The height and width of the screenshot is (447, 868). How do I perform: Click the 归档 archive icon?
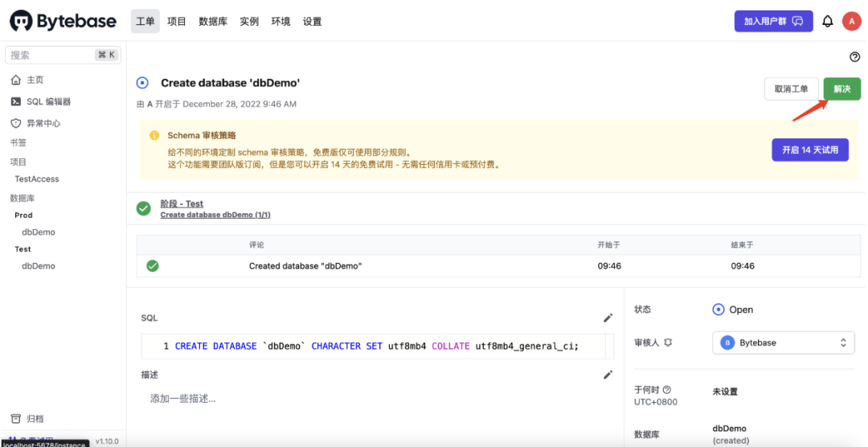click(x=16, y=419)
